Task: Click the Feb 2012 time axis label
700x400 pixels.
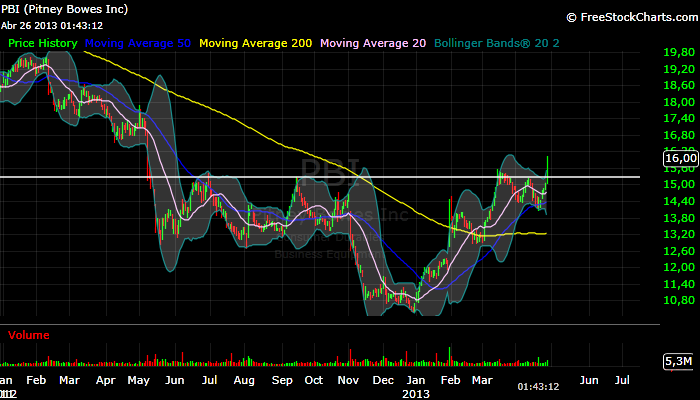Action: [x=36, y=380]
